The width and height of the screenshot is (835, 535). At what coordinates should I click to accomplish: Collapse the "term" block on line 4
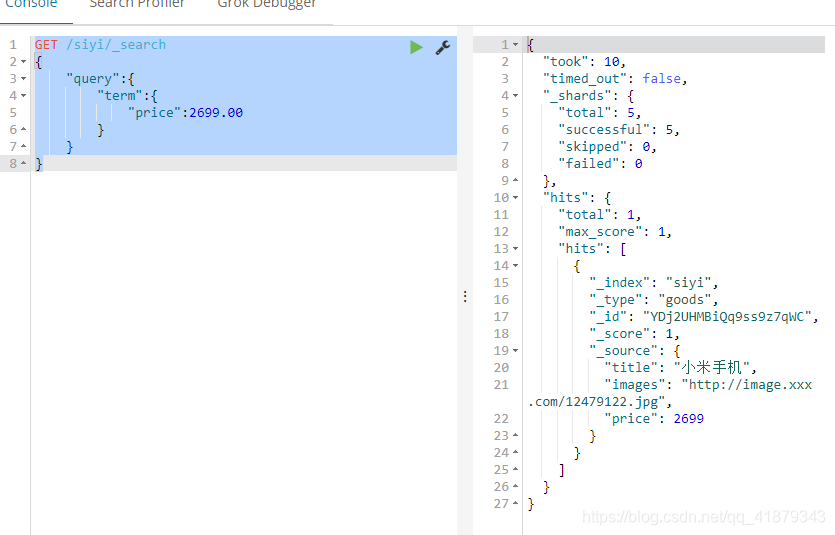23,96
